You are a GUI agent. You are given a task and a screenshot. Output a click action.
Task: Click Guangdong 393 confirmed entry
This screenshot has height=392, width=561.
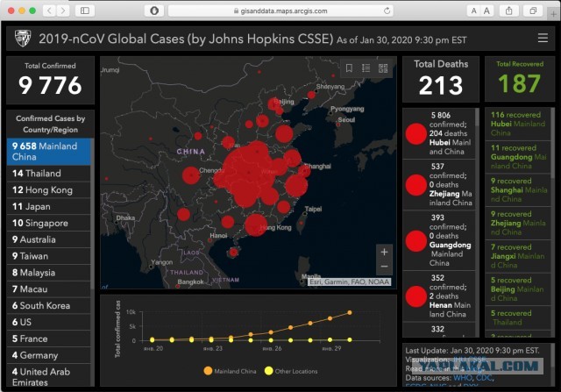[x=439, y=240]
